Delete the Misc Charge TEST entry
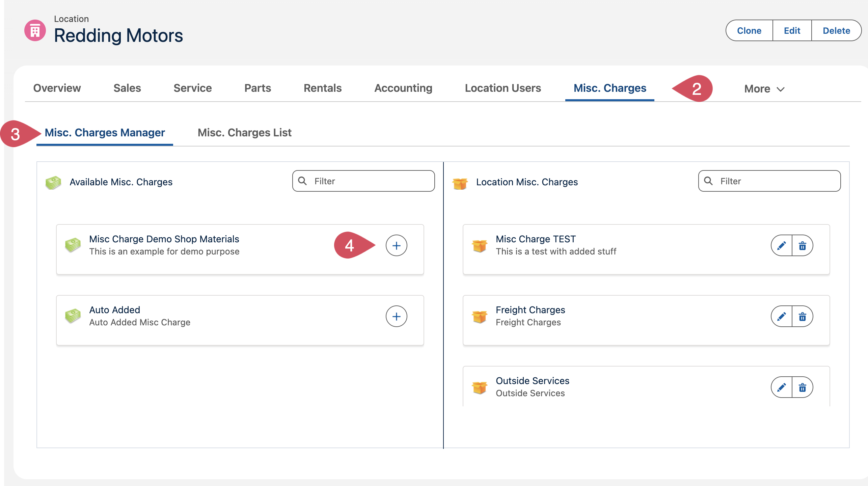This screenshot has width=868, height=486. [803, 245]
